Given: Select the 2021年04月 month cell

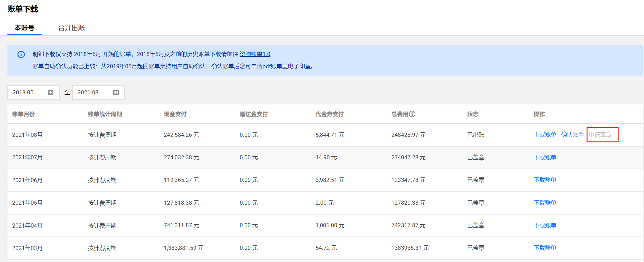Looking at the screenshot, I should point(27,226).
